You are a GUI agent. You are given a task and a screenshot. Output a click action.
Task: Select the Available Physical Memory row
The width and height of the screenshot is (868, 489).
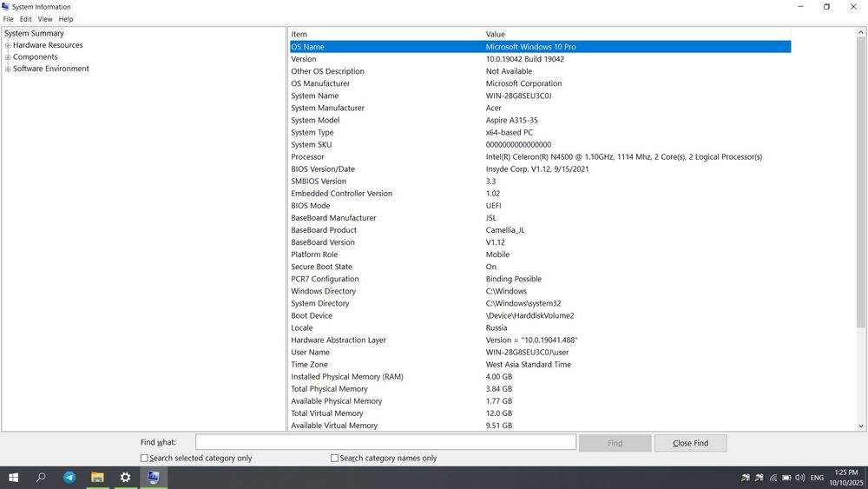540,401
